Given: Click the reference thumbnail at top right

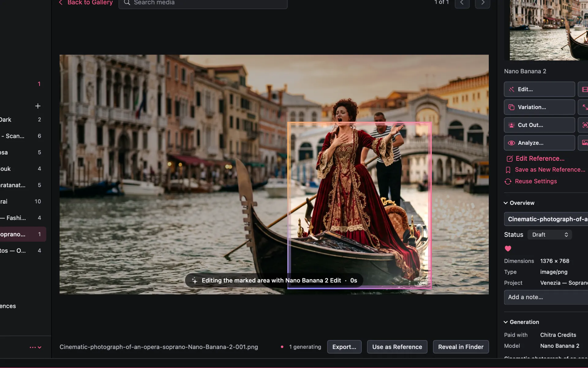Looking at the screenshot, I should [548, 30].
